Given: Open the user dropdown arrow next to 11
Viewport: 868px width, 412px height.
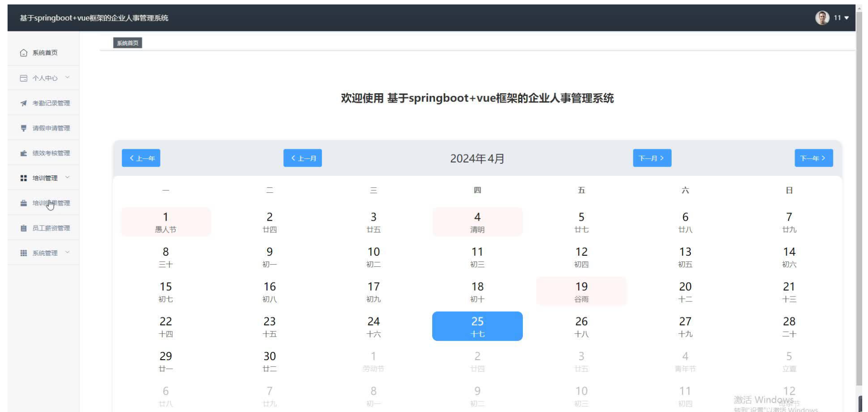Looking at the screenshot, I should 846,18.
